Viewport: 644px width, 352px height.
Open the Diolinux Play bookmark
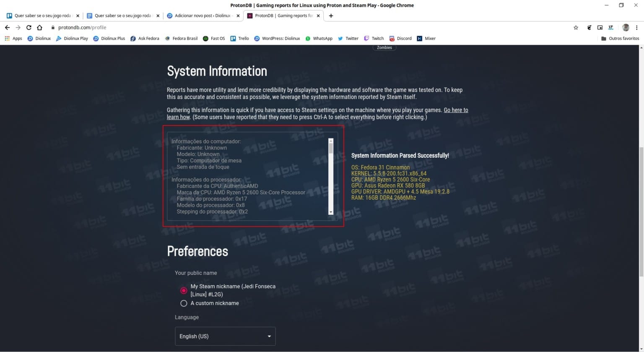coord(72,38)
